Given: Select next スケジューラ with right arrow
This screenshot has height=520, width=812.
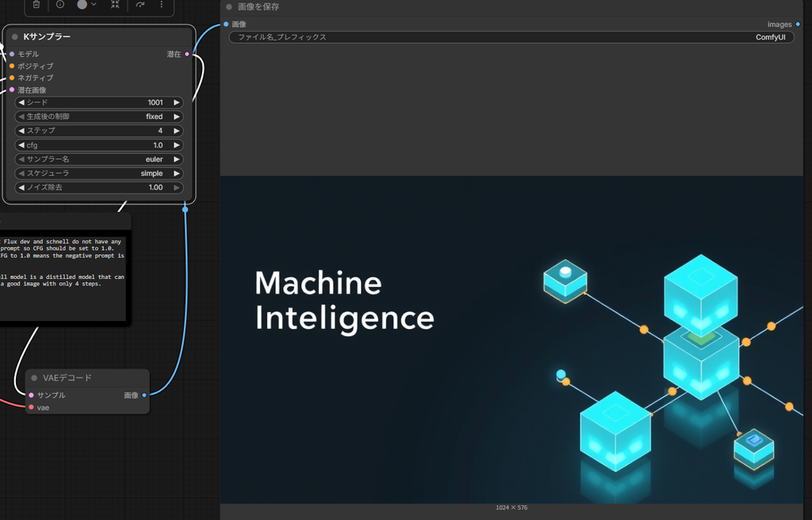Looking at the screenshot, I should click(x=177, y=173).
